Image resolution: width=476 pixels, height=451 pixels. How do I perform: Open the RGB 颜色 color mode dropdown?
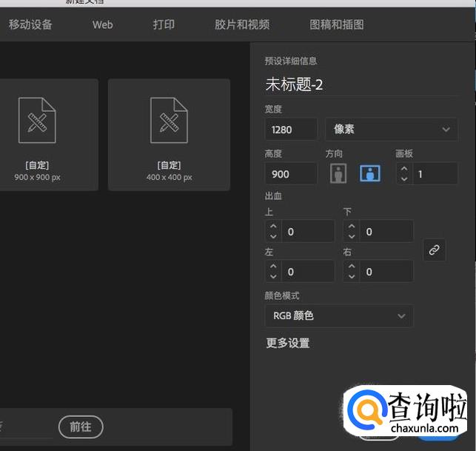[339, 316]
